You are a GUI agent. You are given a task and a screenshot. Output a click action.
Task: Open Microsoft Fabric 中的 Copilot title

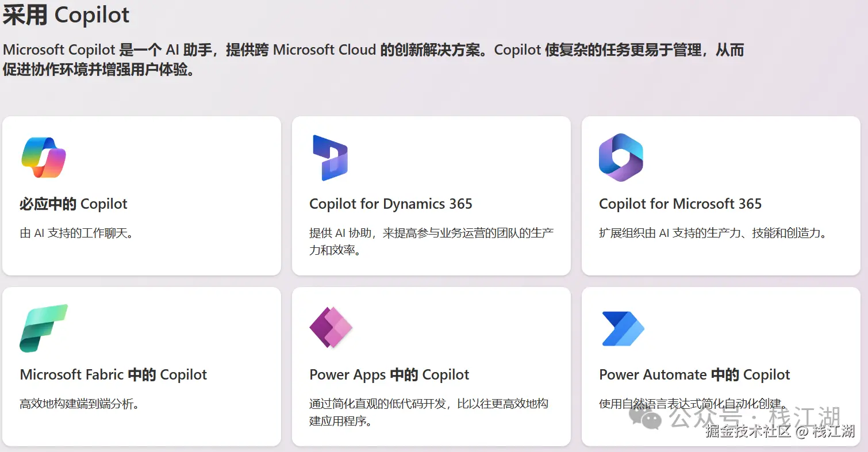pos(113,374)
